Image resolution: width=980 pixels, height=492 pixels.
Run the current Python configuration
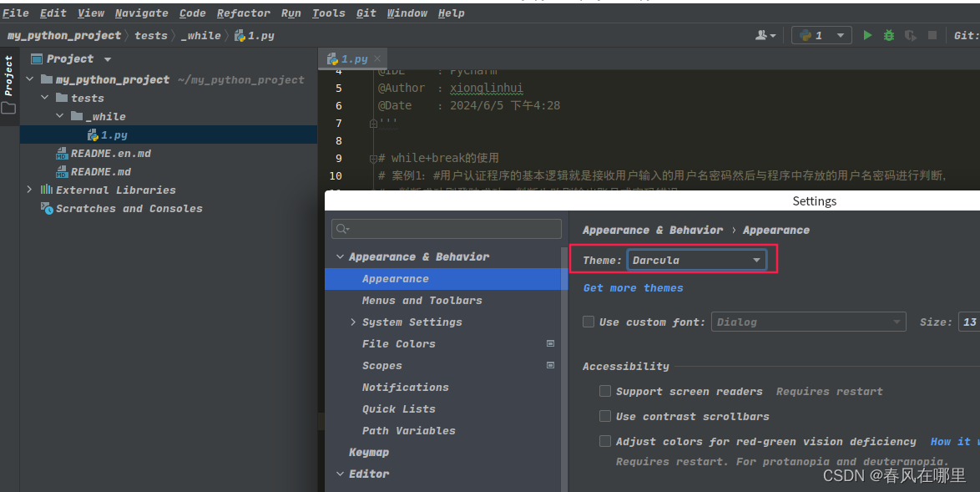[x=866, y=35]
